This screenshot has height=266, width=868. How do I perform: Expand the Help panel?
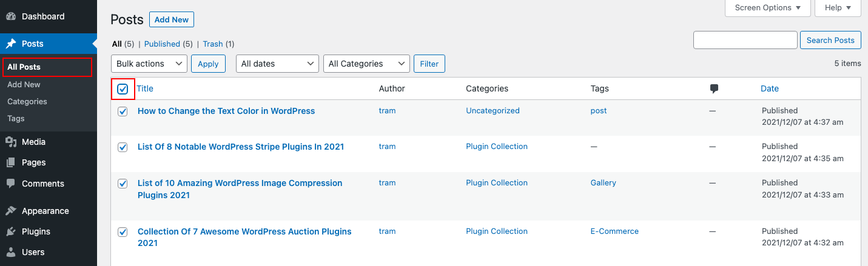pyautogui.click(x=838, y=8)
